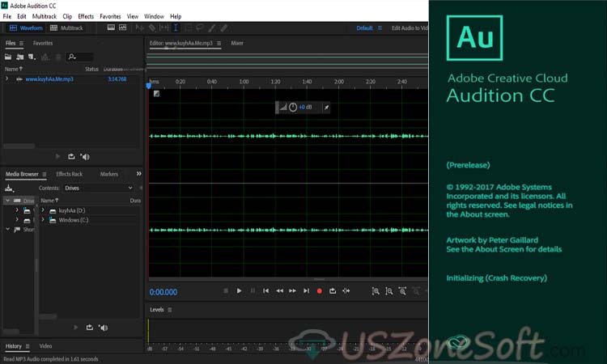
Task: Open the Default workspace menu
Action: pyautogui.click(x=380, y=28)
